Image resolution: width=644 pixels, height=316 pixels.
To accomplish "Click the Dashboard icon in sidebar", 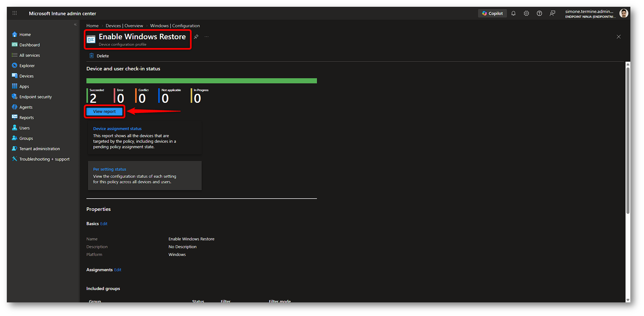I will (15, 45).
